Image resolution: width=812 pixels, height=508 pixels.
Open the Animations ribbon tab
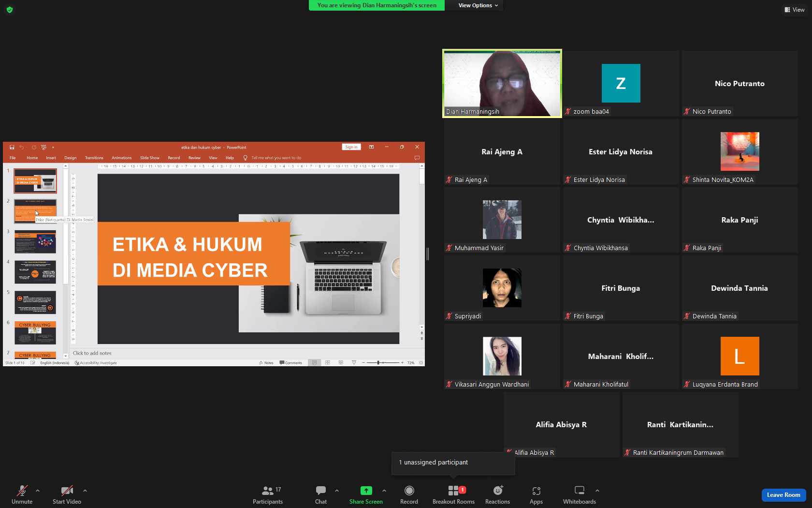(122, 158)
